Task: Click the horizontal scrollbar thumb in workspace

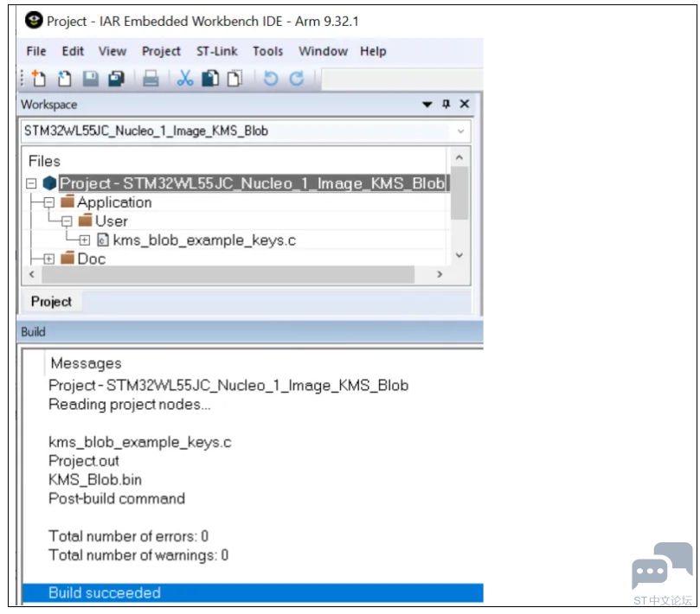Action: click(228, 274)
